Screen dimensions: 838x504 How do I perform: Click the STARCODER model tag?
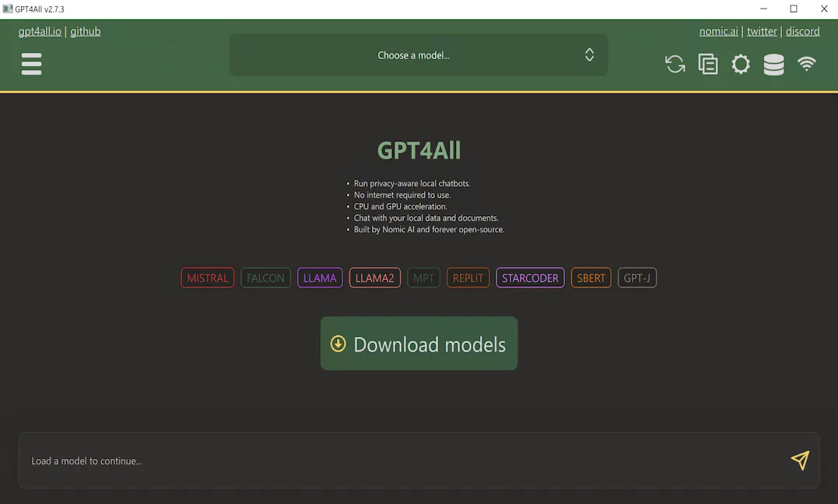pos(530,278)
